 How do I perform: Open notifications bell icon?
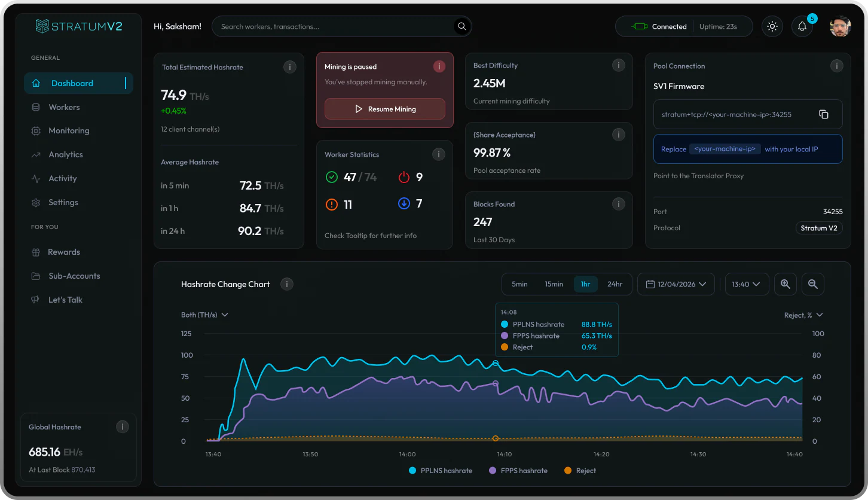tap(802, 26)
